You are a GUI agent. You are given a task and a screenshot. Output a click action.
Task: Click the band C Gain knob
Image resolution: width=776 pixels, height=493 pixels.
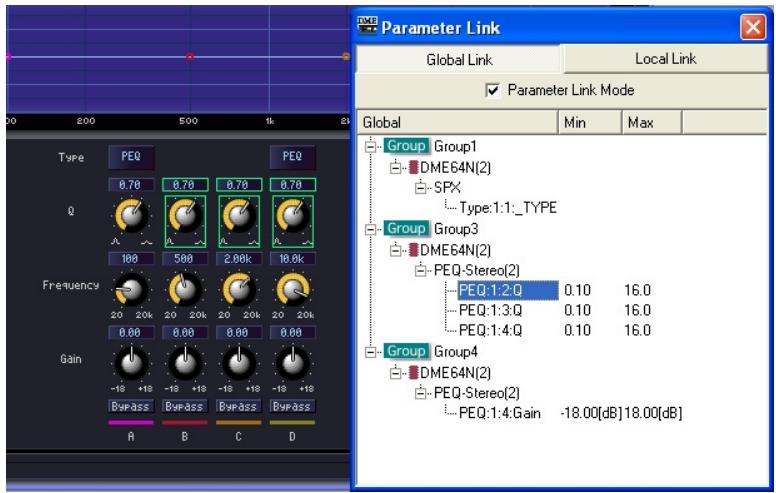click(x=239, y=363)
